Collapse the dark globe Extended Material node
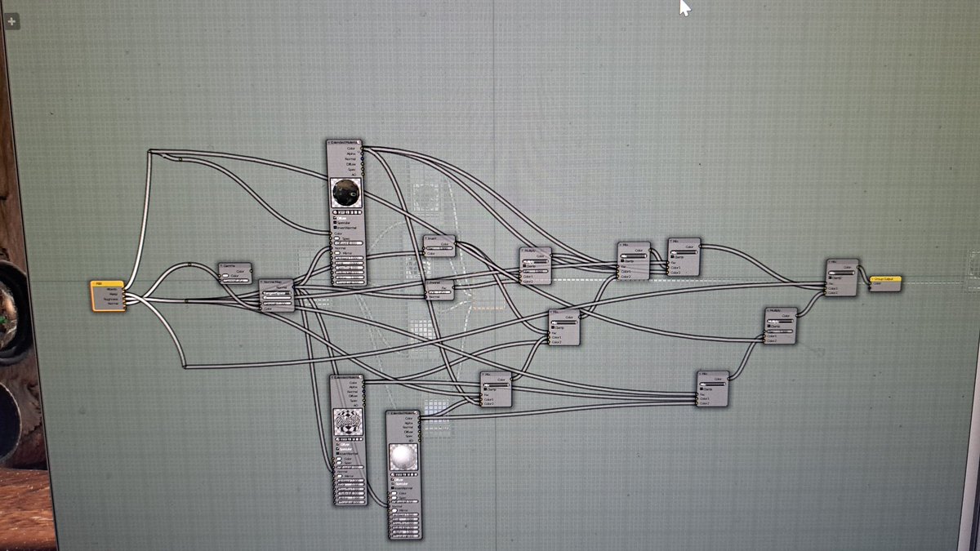The height and width of the screenshot is (551, 980). click(329, 142)
